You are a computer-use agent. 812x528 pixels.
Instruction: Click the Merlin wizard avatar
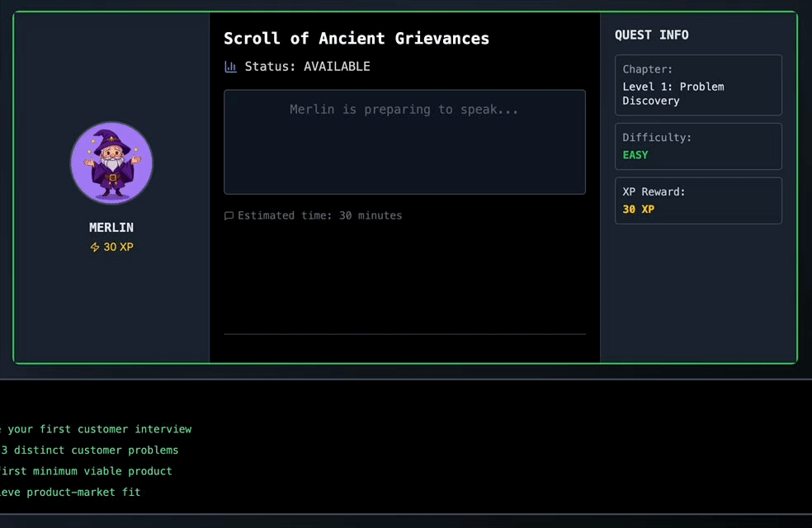tap(111, 163)
